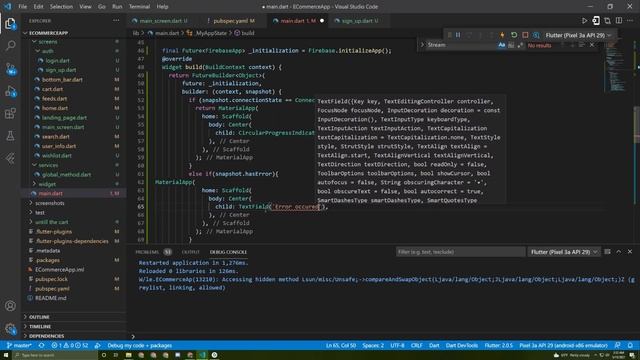Close the find widget
This screenshot has height=360, width=640.
pos(592,45)
